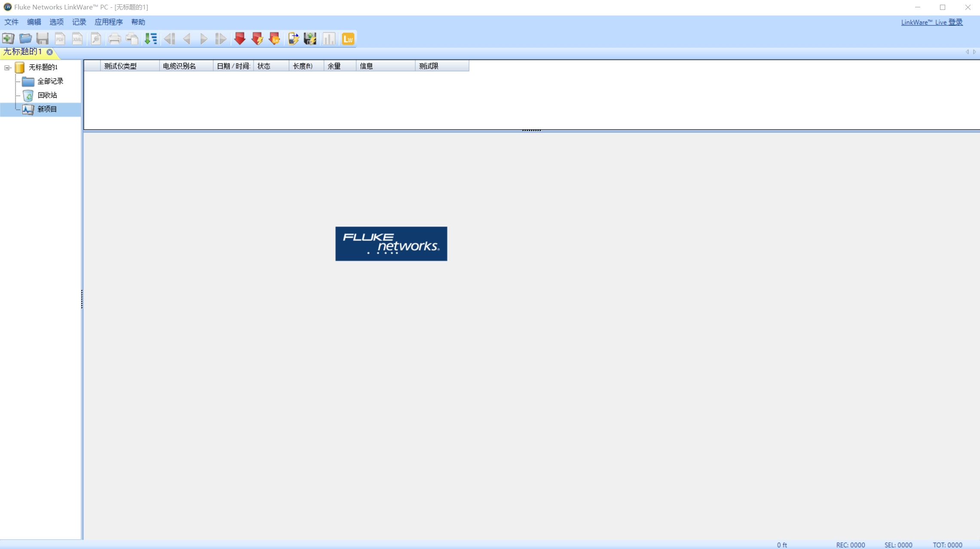Sort by the 电缆识别名 column header
The height and width of the screenshot is (549, 980).
(x=186, y=66)
